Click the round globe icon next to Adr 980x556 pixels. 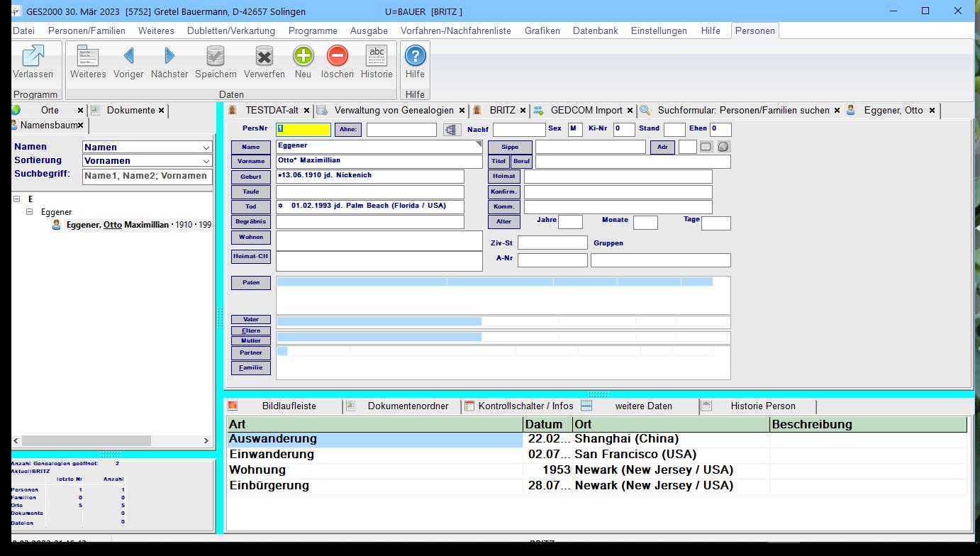(723, 147)
